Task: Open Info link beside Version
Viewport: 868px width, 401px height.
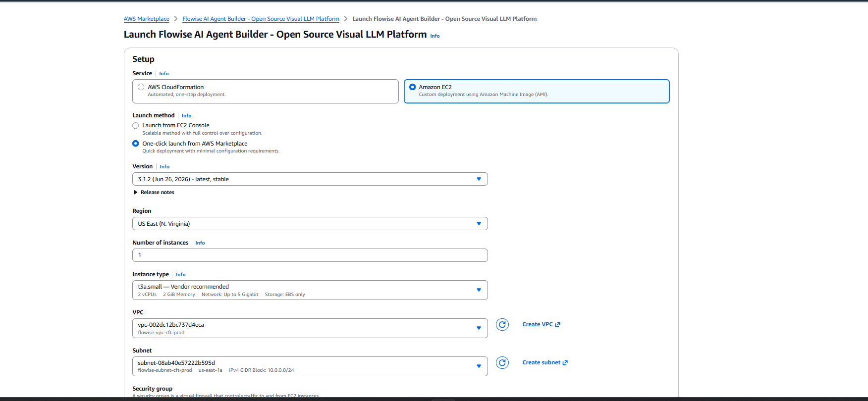Action: [165, 167]
